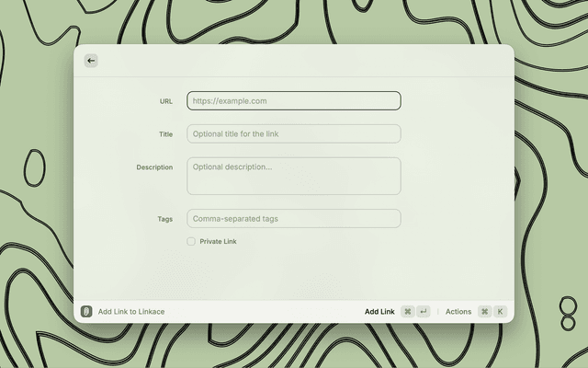
Task: Click the back arrow icon
Action: pyautogui.click(x=91, y=61)
